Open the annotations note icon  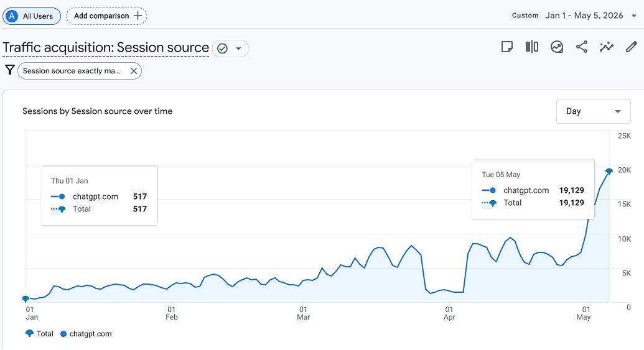pos(507,47)
